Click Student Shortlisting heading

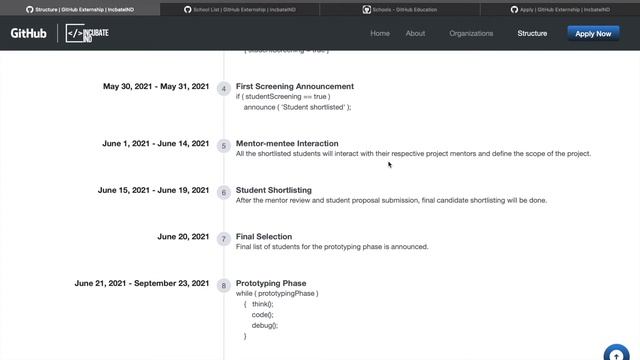point(273,190)
